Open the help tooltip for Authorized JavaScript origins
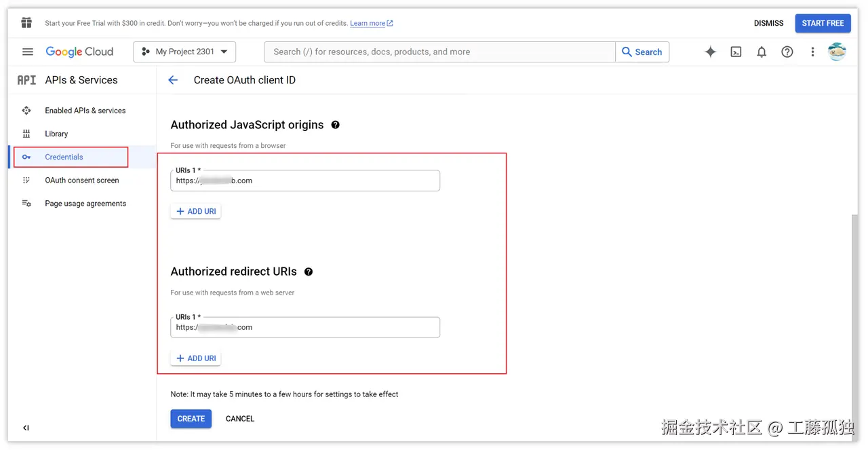Screen dimensions: 868x450 pyautogui.click(x=335, y=125)
